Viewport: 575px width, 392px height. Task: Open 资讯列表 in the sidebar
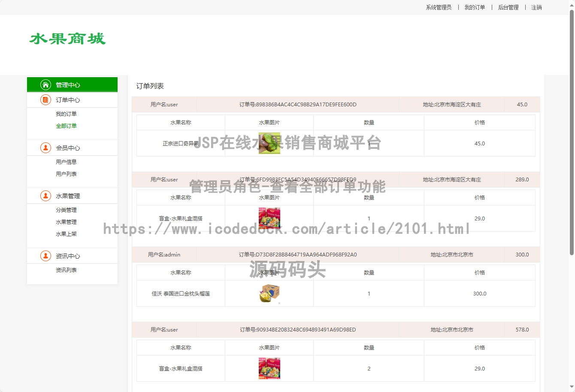[x=66, y=270]
